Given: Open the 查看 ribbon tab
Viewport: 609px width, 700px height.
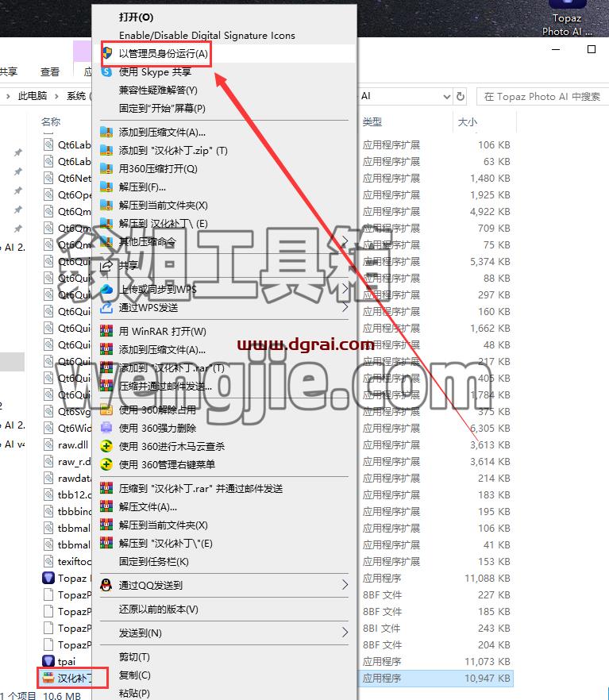Looking at the screenshot, I should pos(49,71).
